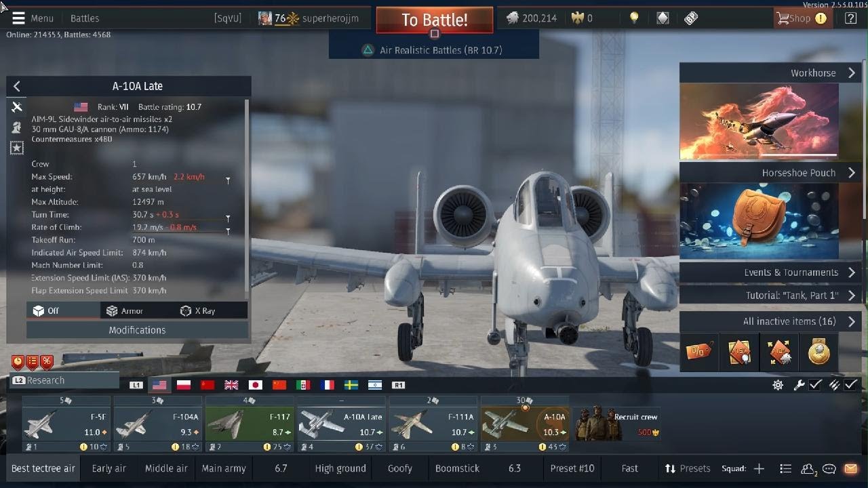Select the A-10A crew slot at 10.3
Screen dimensions: 868x488
point(525,424)
